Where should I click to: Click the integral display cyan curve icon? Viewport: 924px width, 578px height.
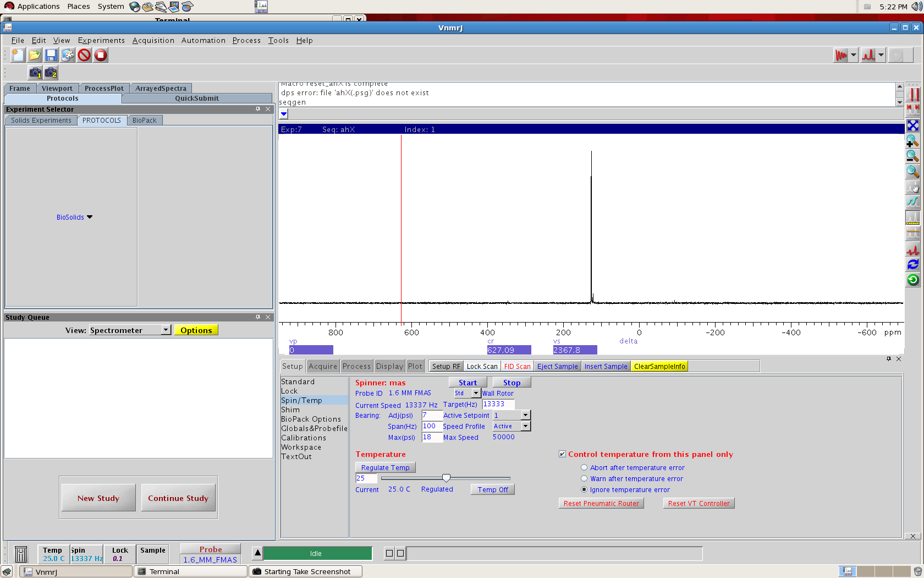pyautogui.click(x=912, y=202)
